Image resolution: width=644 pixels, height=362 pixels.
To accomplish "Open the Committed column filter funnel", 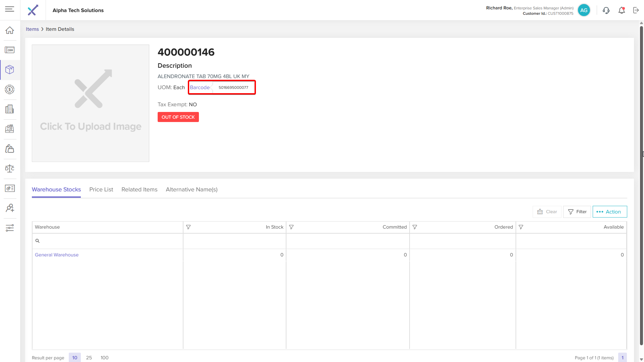I will click(x=291, y=227).
